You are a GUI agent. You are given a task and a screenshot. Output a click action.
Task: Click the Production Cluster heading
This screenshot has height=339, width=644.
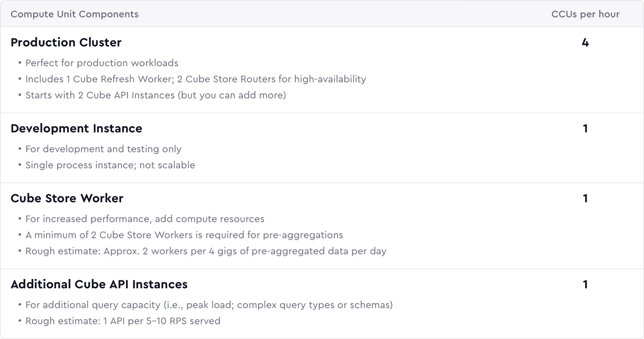click(66, 42)
